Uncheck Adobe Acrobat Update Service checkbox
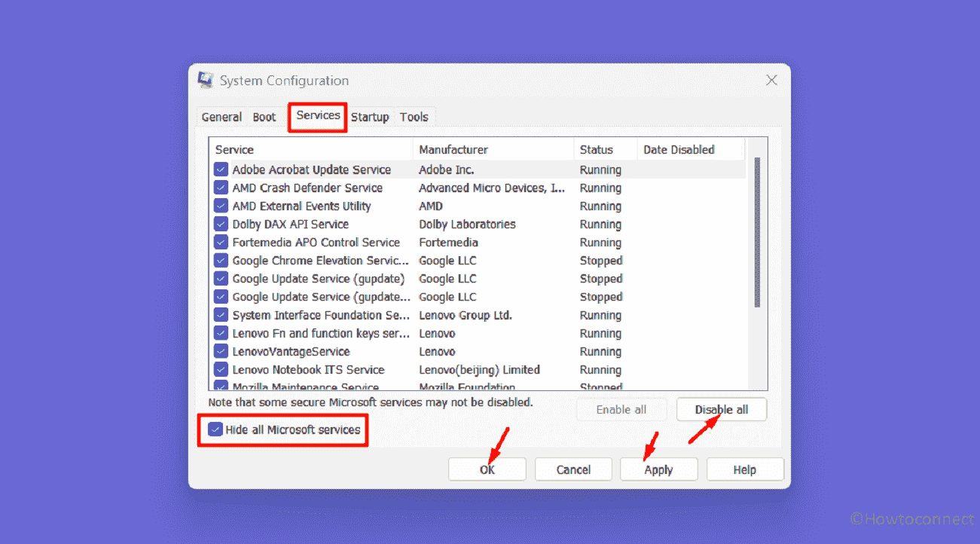The width and height of the screenshot is (980, 544). pos(221,170)
